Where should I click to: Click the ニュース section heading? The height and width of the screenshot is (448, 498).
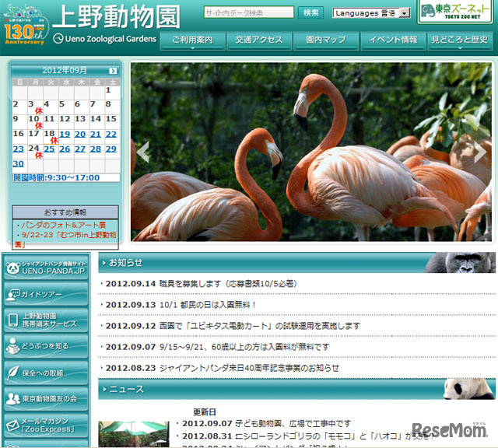[x=126, y=389]
